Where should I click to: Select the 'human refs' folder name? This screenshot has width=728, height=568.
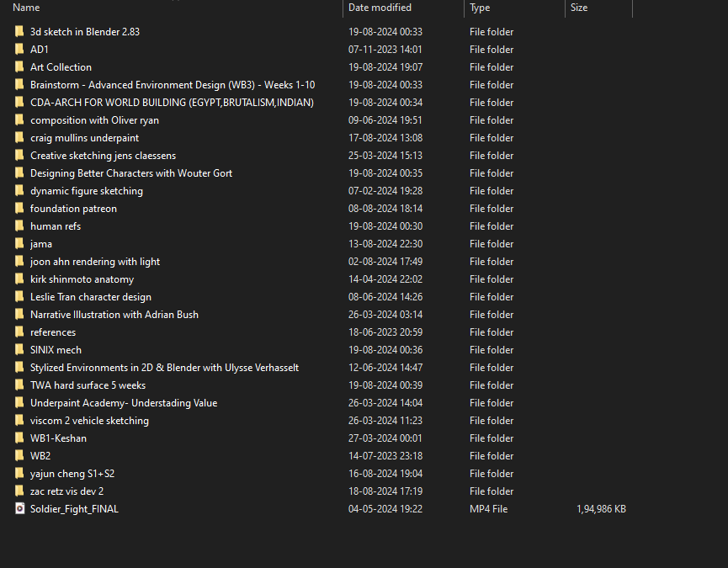tap(56, 226)
